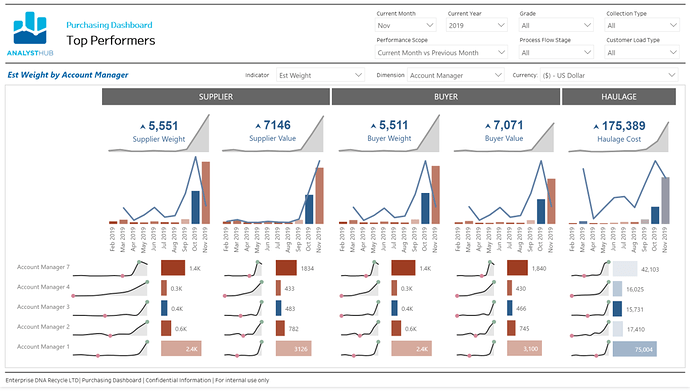Select Account Manager 4 haulage bar 16,025
The height and width of the screenshot is (392, 690).
click(x=617, y=289)
